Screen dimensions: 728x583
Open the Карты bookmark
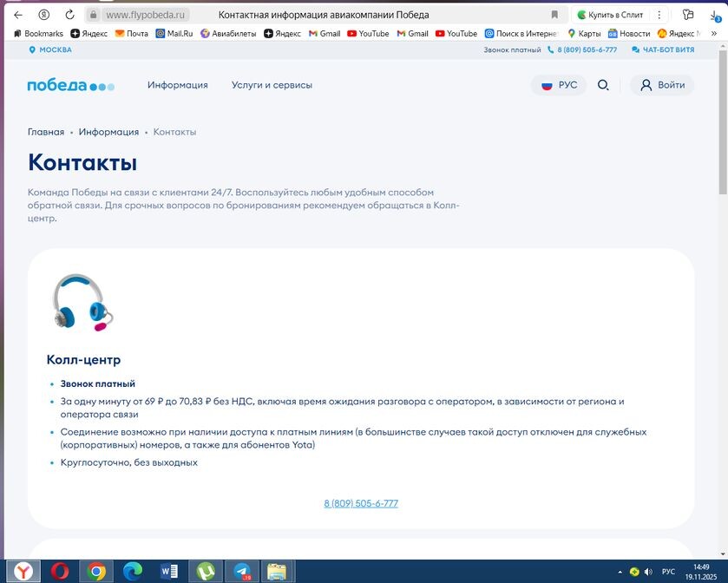click(x=584, y=34)
